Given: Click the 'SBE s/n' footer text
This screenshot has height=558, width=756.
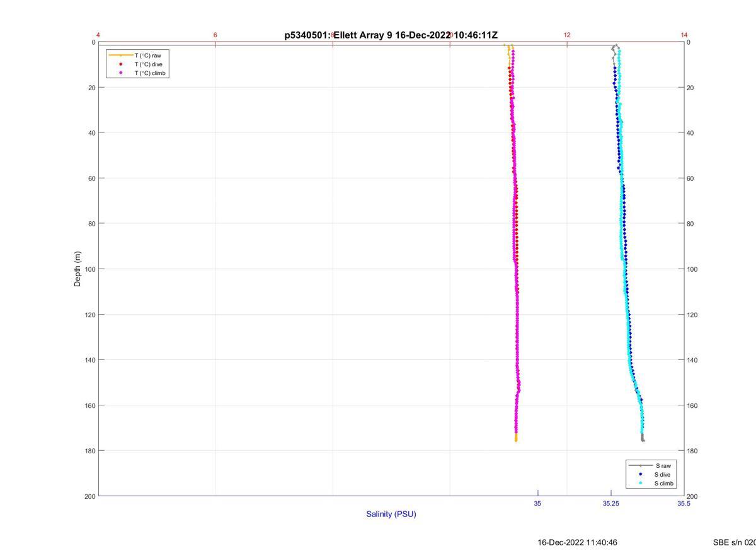Looking at the screenshot, I should click(x=728, y=542).
